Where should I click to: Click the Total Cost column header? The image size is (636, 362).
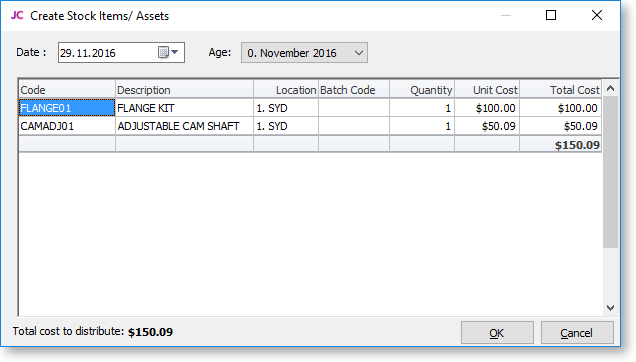tap(561, 89)
